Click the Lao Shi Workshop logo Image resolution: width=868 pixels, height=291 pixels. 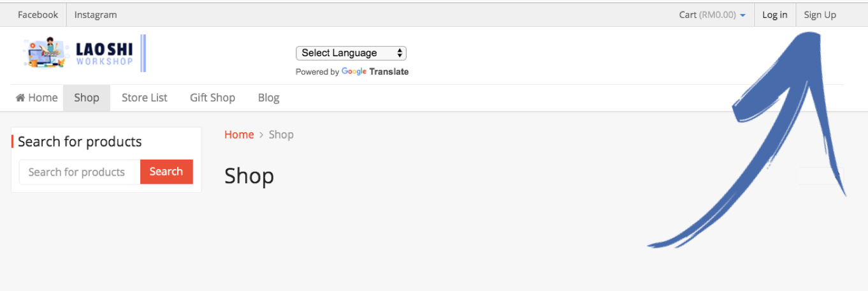(79, 54)
